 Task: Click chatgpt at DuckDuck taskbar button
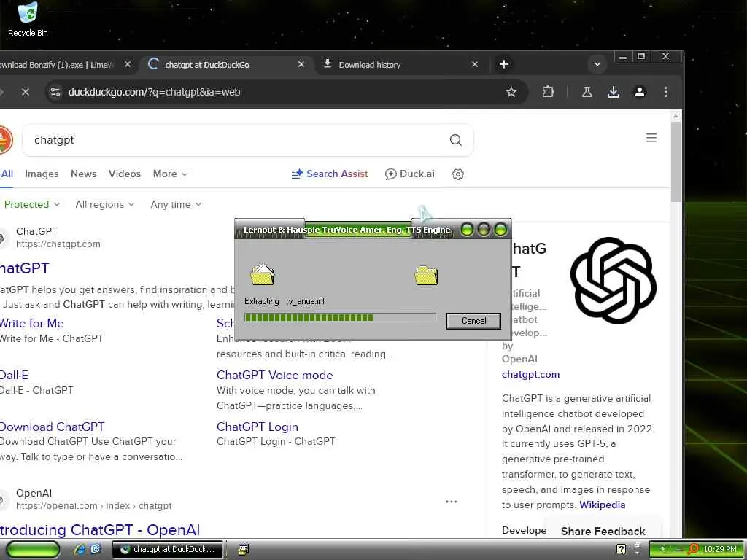167,549
